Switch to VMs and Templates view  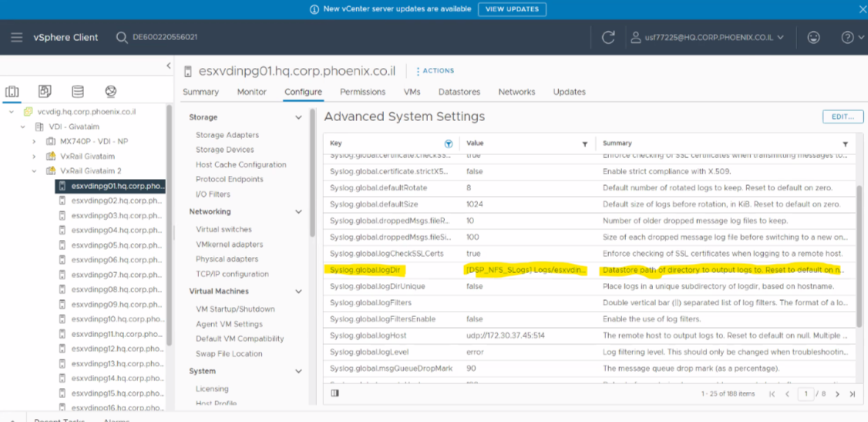pos(45,92)
